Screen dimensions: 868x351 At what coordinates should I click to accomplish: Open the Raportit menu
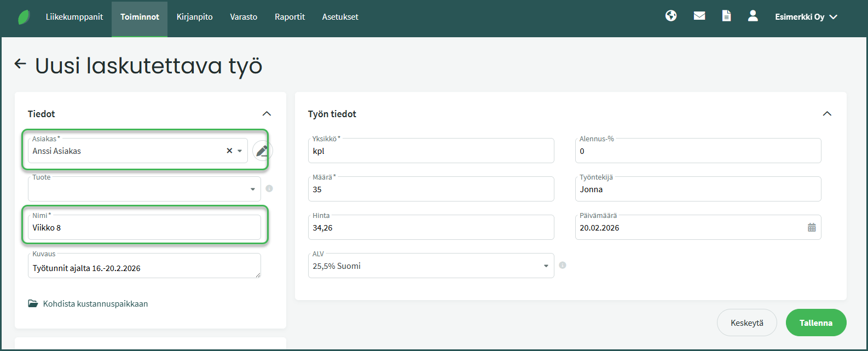[x=290, y=17]
